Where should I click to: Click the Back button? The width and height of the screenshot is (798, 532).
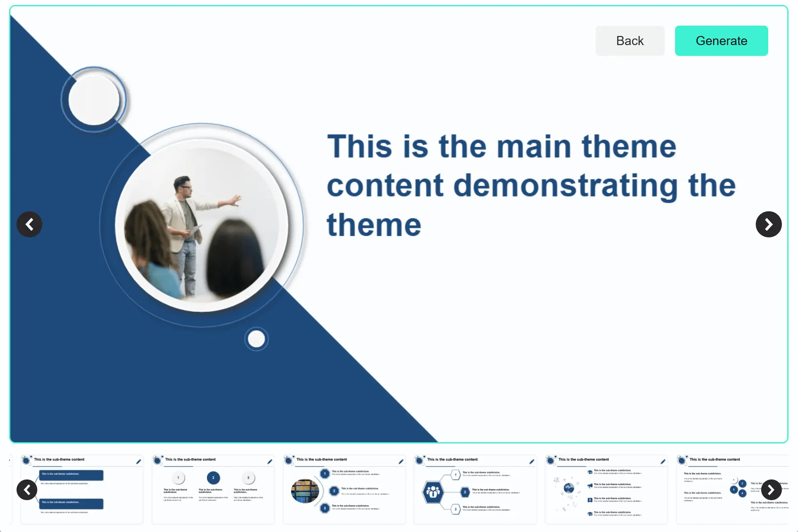(x=630, y=41)
